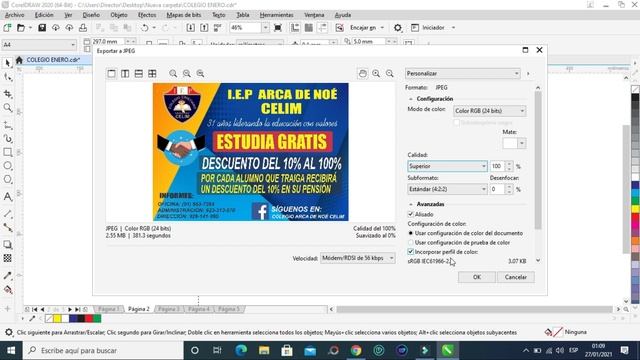
Task: Open Velocidad Módem/RDSI dropdown
Action: click(358, 258)
